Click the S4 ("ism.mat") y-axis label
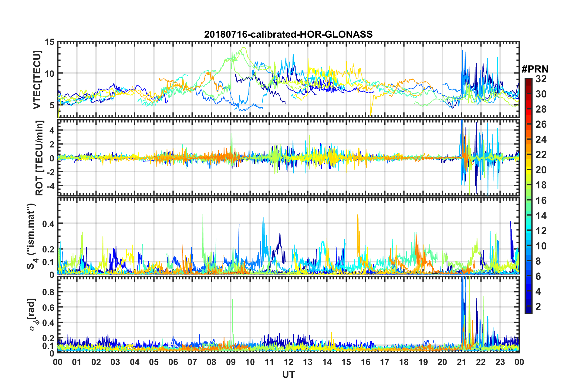Screen dimensions: 577x392 click(31, 236)
